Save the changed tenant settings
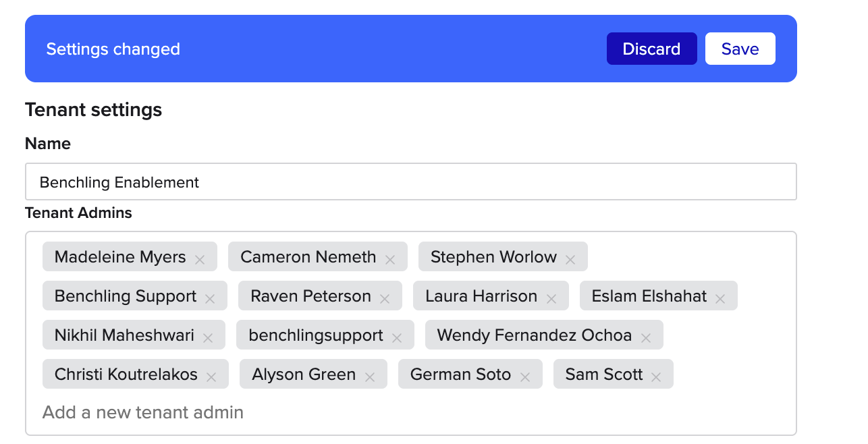Viewport: 868px width, 444px height. [740, 49]
